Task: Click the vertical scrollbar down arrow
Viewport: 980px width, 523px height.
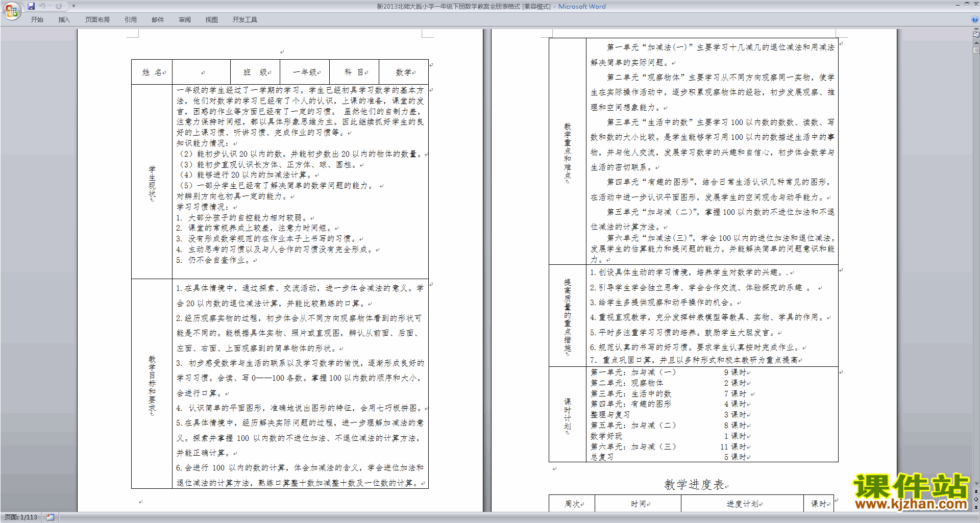Action: click(x=976, y=484)
